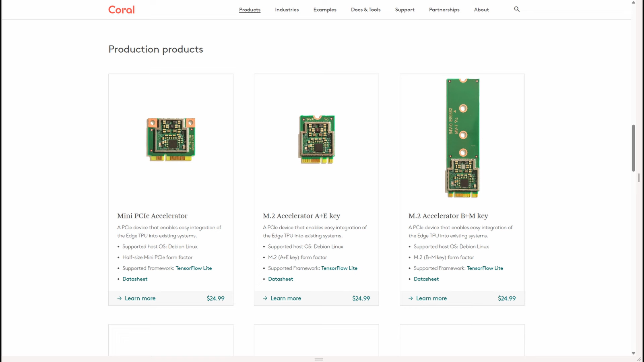Click the M.2 Accelerator A+E key title
This screenshot has height=362, width=644.
301,216
